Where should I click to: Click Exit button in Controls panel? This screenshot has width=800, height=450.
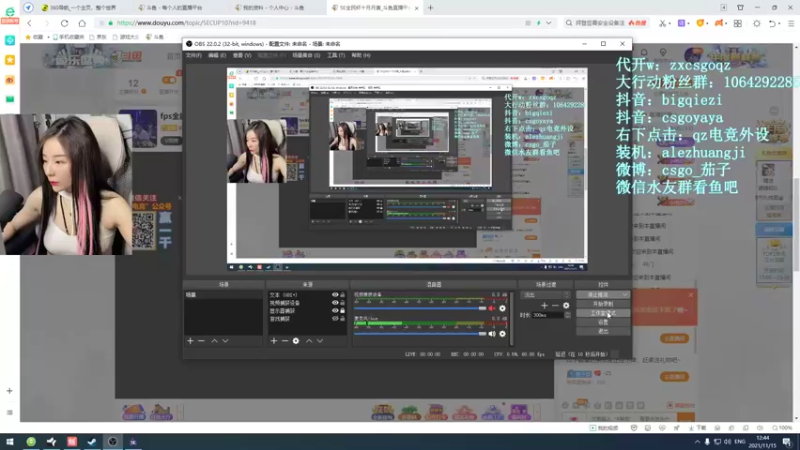pyautogui.click(x=603, y=332)
